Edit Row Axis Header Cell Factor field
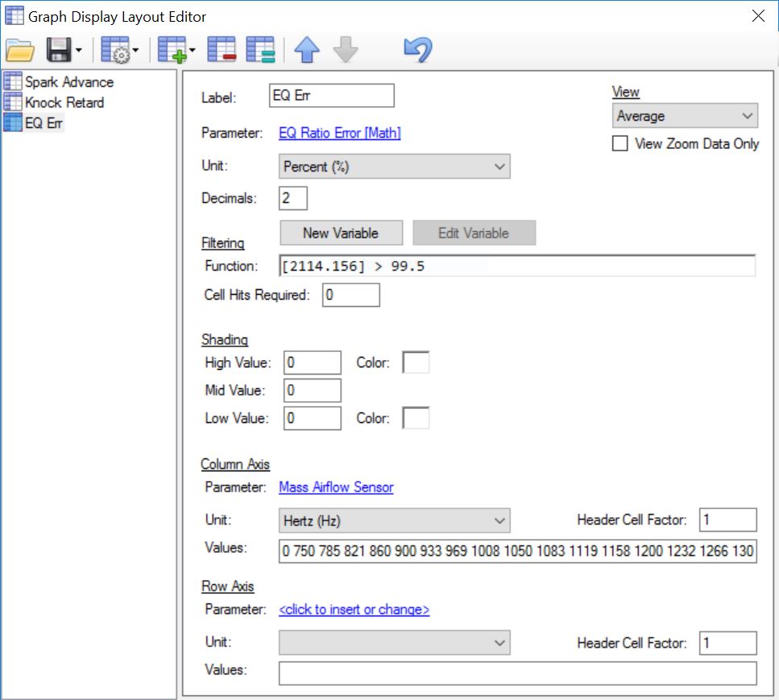Viewport: 779px width, 700px height. tap(727, 643)
